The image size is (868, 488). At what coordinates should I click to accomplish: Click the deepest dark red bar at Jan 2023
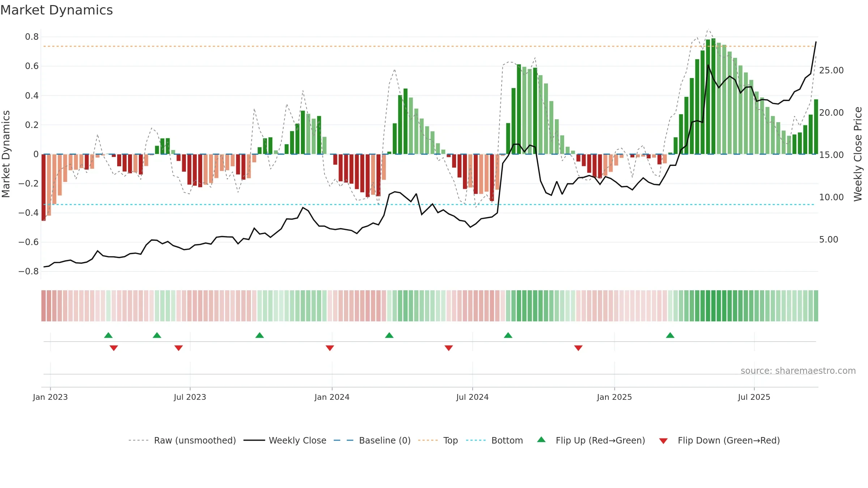(x=43, y=187)
